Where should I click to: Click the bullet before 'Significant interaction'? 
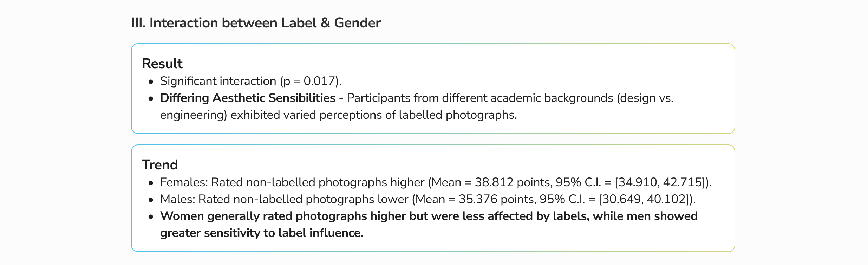151,82
